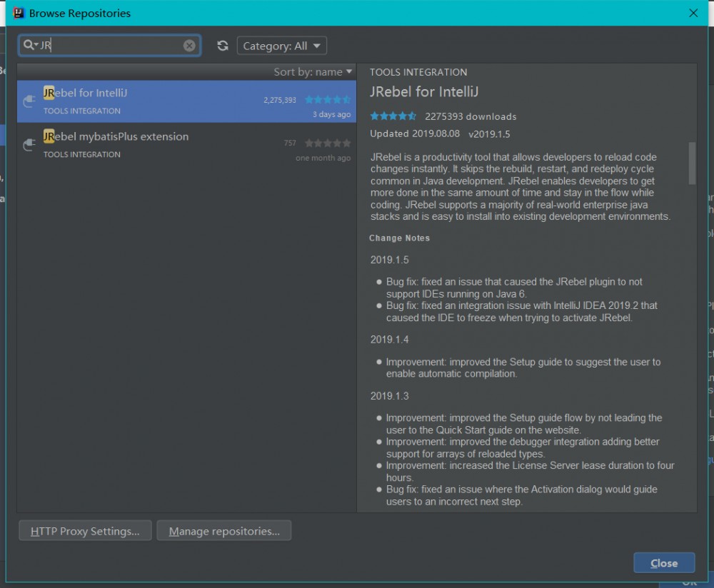
Task: Click the reload plugin list icon
Action: point(223,46)
